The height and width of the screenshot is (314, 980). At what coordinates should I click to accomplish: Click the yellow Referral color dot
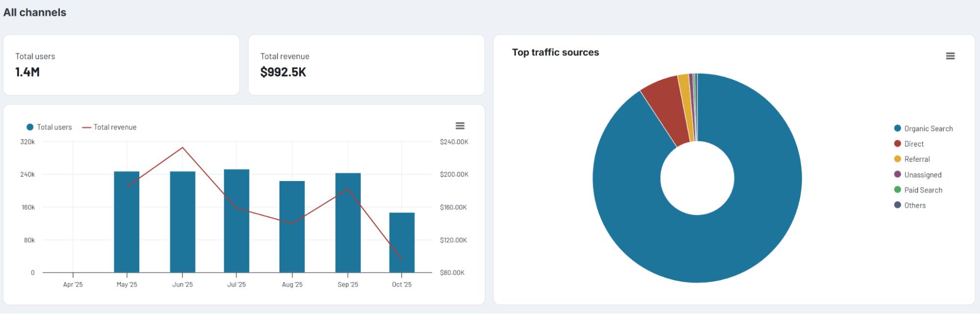[898, 158]
